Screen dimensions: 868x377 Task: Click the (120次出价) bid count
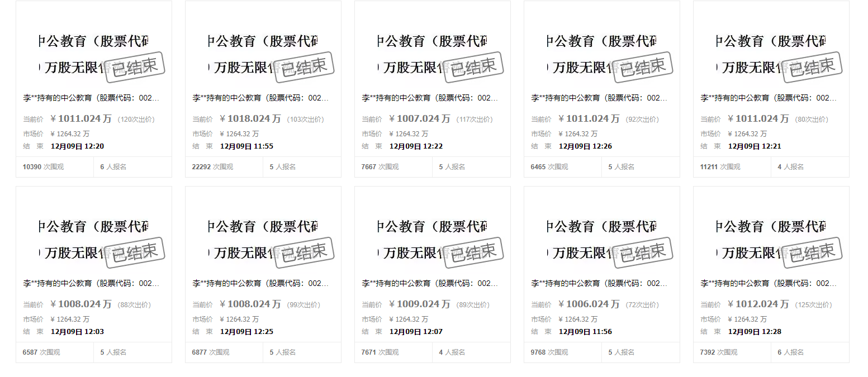[x=136, y=120]
